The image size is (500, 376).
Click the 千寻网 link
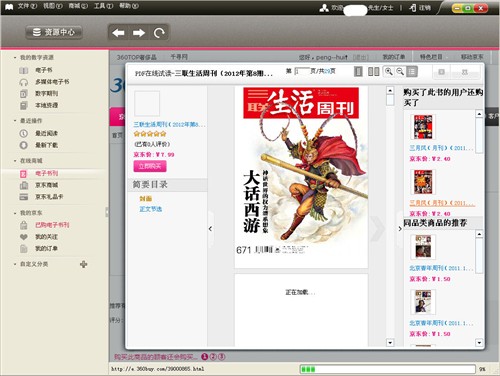179,57
